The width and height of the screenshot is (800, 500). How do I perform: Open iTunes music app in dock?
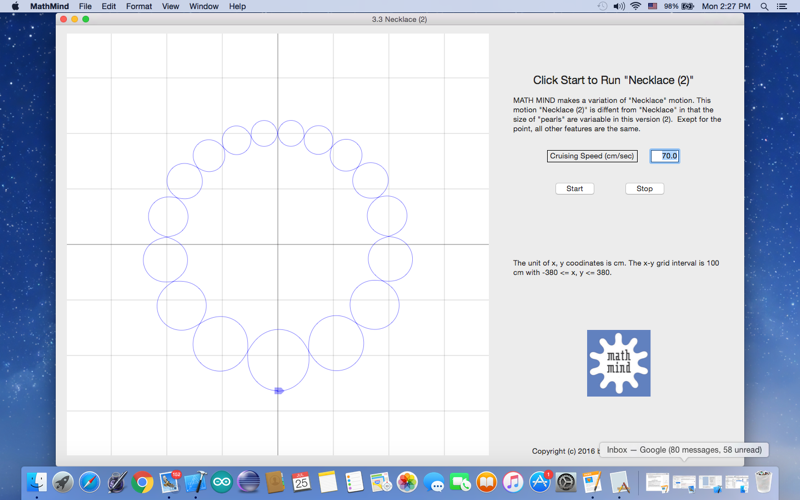513,482
